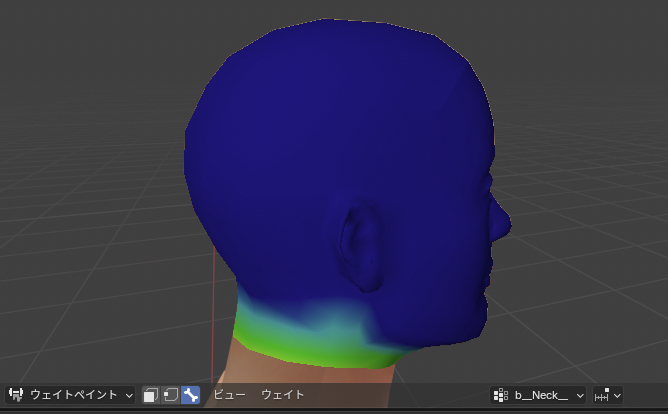Open the ビュー menu
Image resolution: width=668 pixels, height=414 pixels.
click(x=229, y=395)
